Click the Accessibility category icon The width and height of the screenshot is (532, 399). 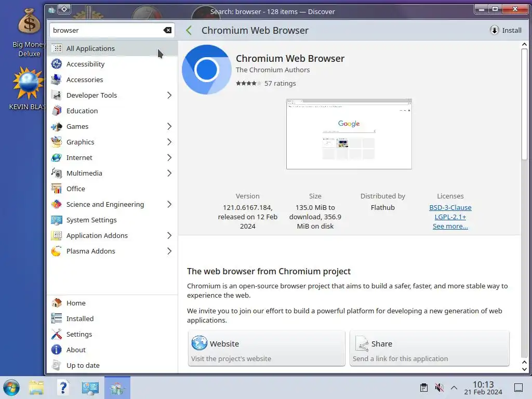pos(56,64)
